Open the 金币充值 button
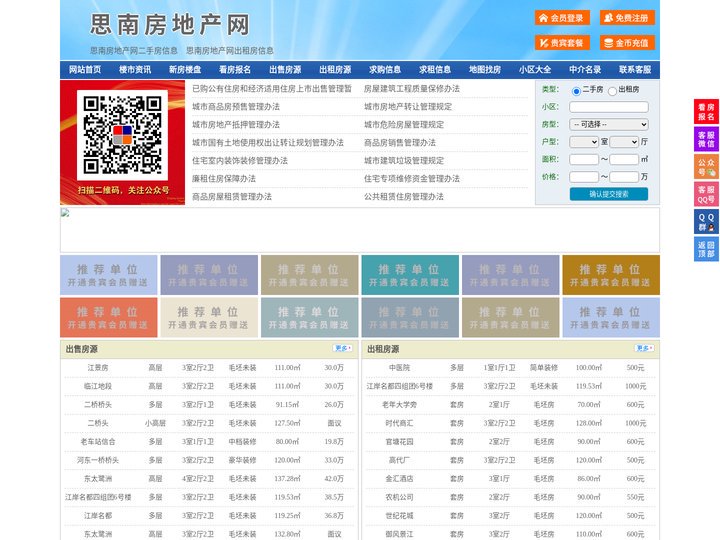Image resolution: width=720 pixels, height=540 pixels. click(627, 43)
